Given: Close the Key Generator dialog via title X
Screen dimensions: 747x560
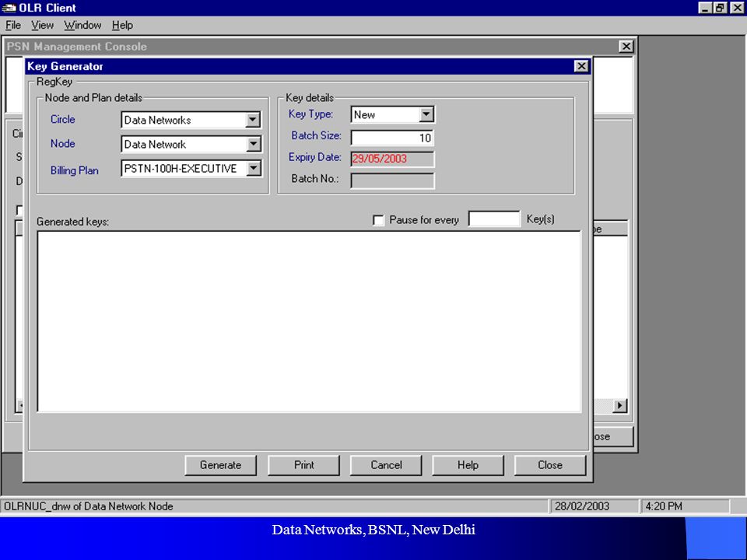Looking at the screenshot, I should coord(581,66).
